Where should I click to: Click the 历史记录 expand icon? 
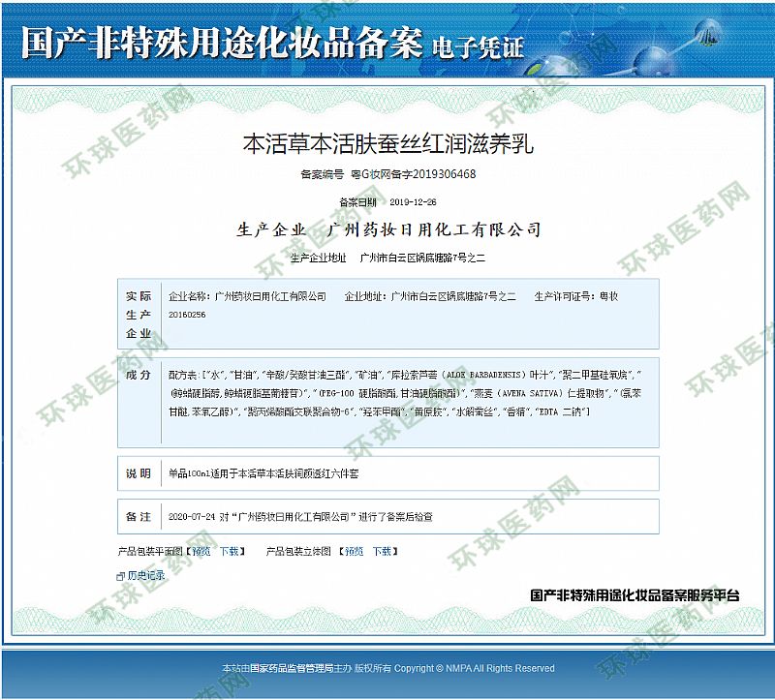(120, 576)
